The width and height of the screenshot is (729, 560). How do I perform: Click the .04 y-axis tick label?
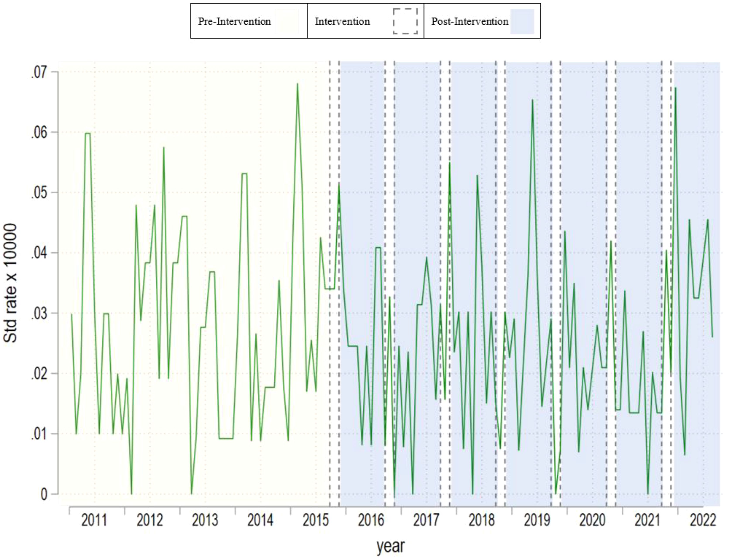click(x=38, y=253)
